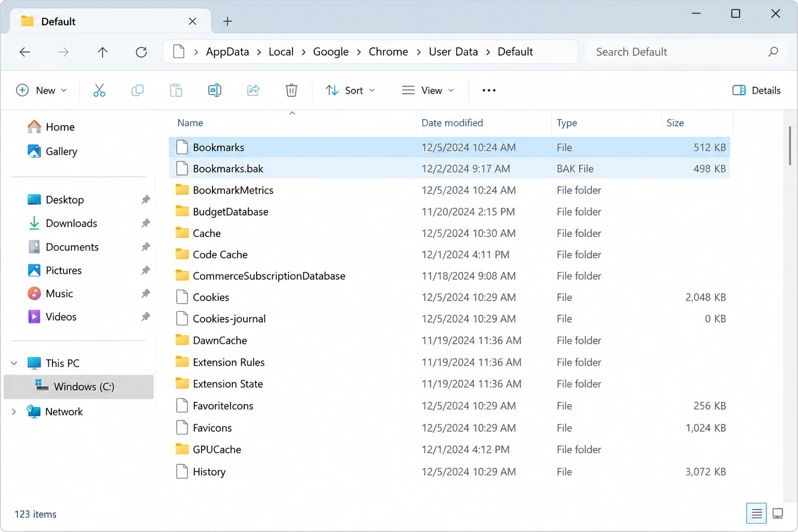Click the vertical scrollbar thumb
The image size is (798, 532).
point(790,145)
